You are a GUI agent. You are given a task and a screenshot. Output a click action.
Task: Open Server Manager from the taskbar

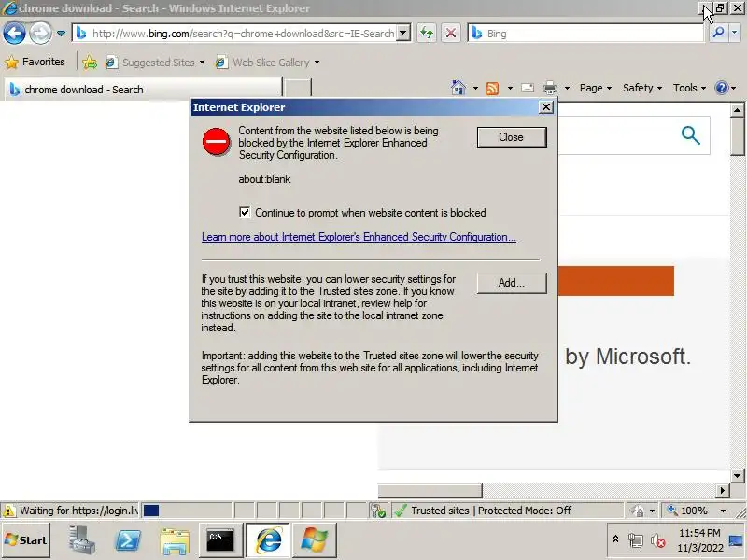pos(82,540)
